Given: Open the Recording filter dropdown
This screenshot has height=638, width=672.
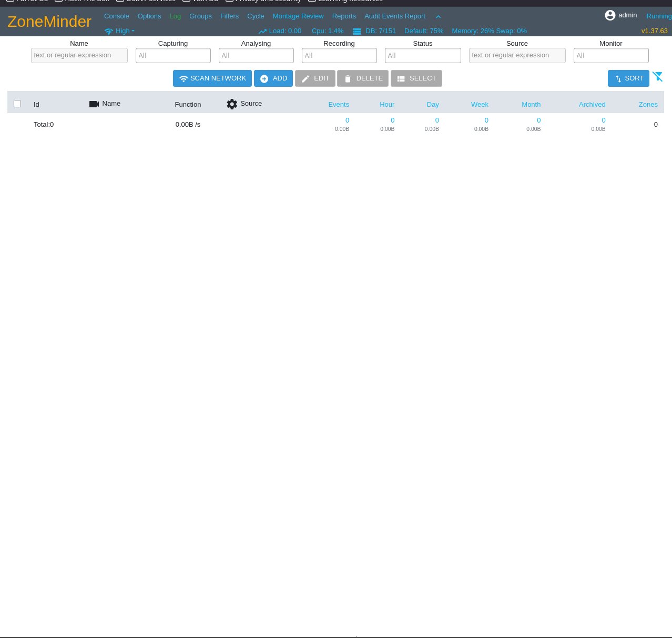Looking at the screenshot, I should click(339, 55).
